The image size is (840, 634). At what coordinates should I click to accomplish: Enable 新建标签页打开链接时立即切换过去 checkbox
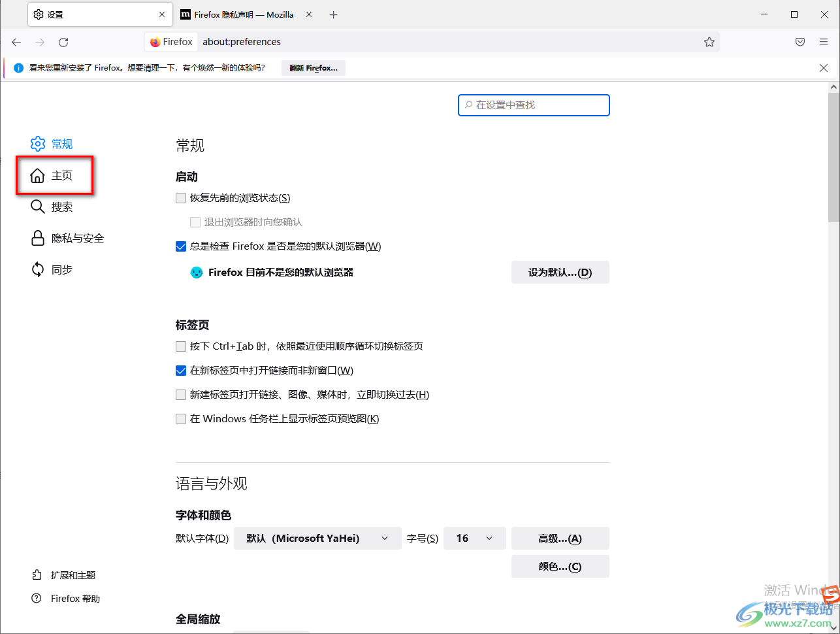point(181,395)
